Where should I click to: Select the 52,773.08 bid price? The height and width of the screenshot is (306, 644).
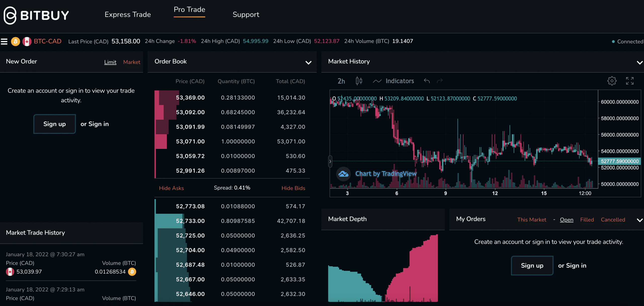coord(190,206)
